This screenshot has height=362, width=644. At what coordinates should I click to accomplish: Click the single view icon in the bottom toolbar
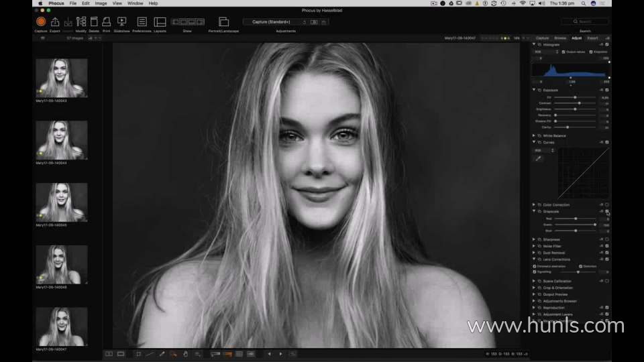coord(121,354)
